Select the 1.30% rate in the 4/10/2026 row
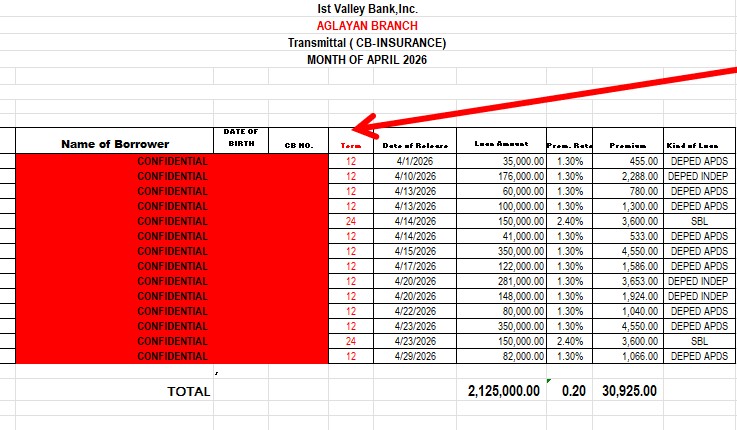Screen dimensions: 737x430 click(x=570, y=176)
